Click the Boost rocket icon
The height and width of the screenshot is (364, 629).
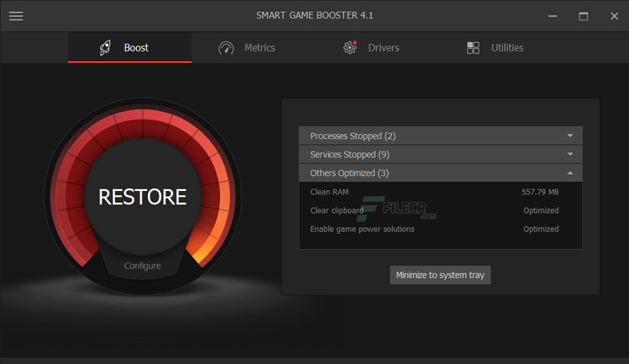(x=105, y=47)
